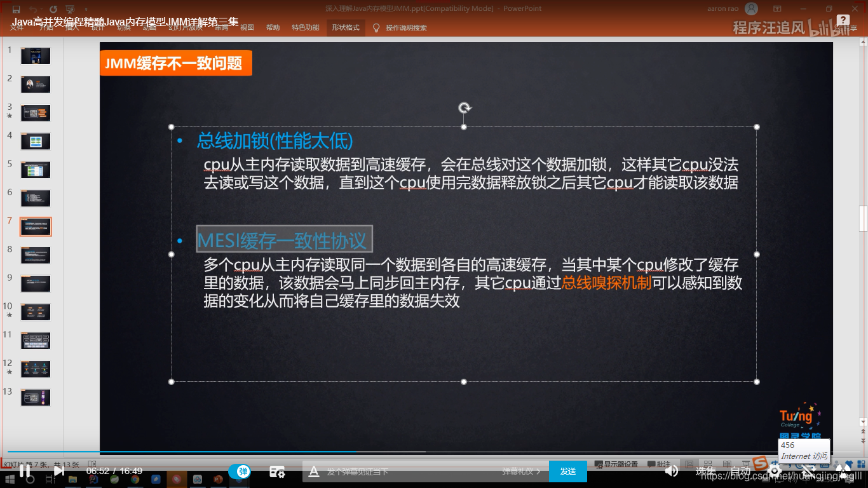
Task: Click 显示器设置 in PowerPoint status bar
Action: [616, 464]
